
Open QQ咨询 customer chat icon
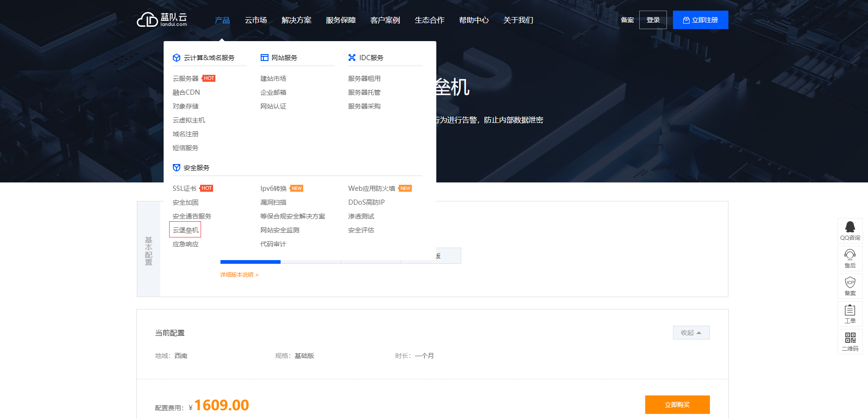pyautogui.click(x=850, y=231)
